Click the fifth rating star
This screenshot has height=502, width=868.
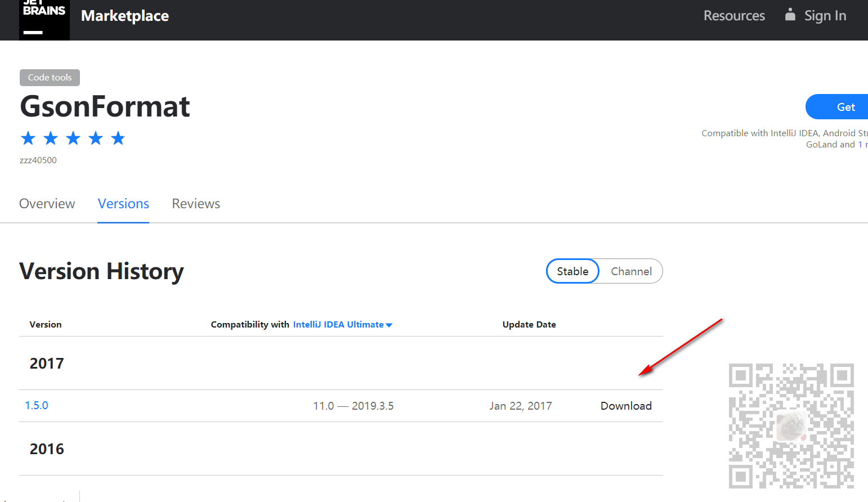118,138
